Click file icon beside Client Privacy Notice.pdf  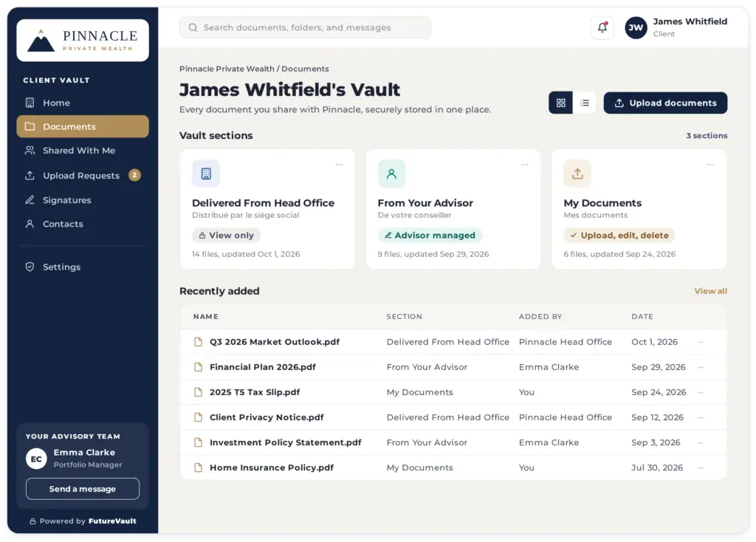198,417
